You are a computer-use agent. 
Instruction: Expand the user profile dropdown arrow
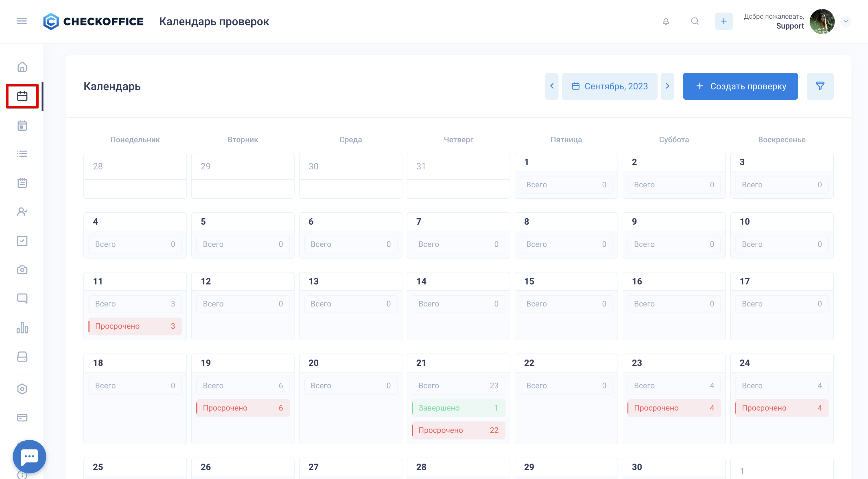coord(846,21)
